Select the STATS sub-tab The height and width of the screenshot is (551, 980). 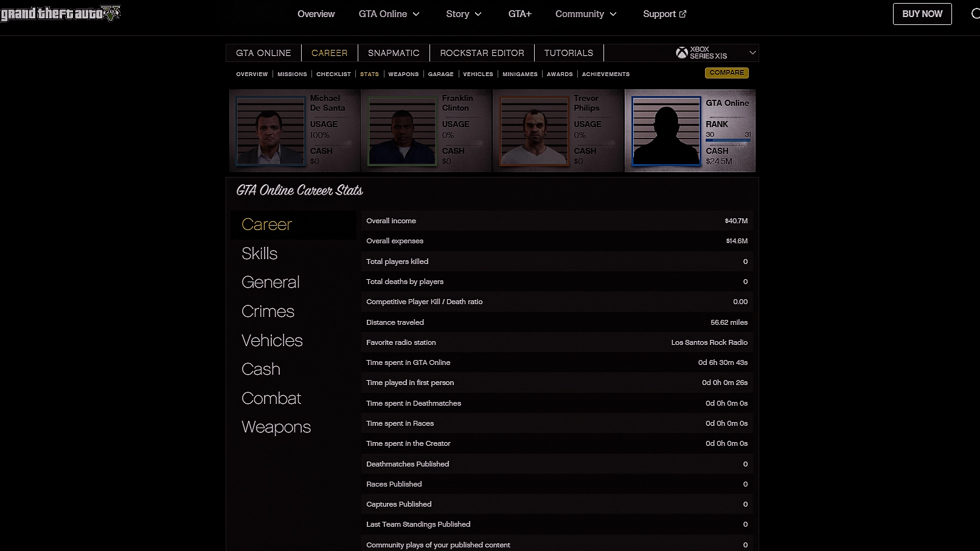tap(369, 74)
